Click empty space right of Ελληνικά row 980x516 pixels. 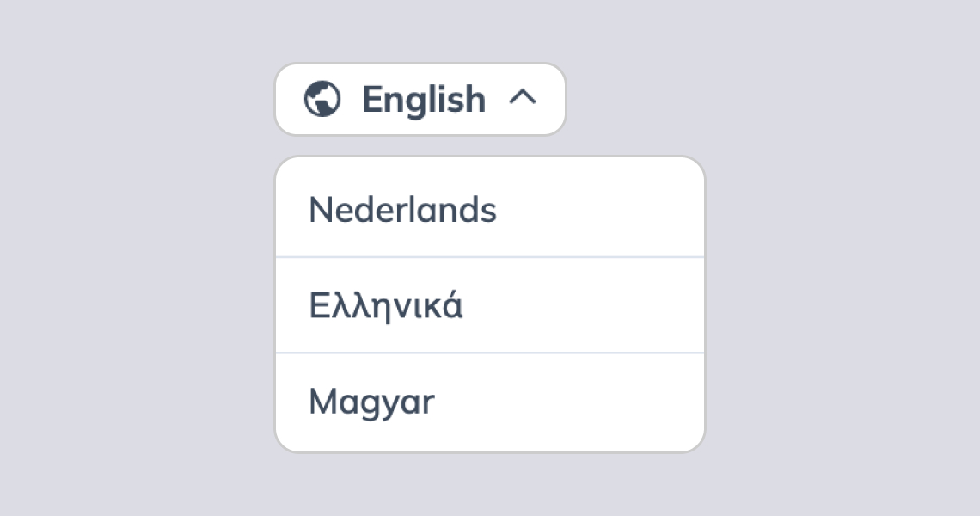point(585,305)
